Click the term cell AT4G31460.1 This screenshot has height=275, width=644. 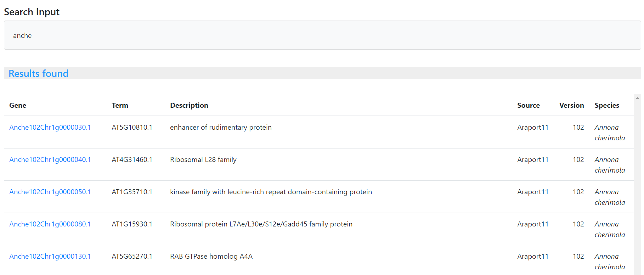click(x=132, y=159)
